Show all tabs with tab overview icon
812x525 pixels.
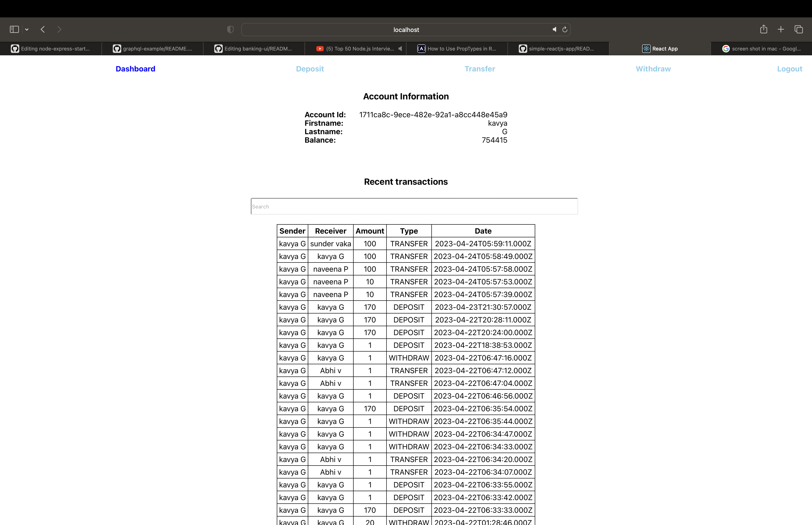[x=798, y=29]
